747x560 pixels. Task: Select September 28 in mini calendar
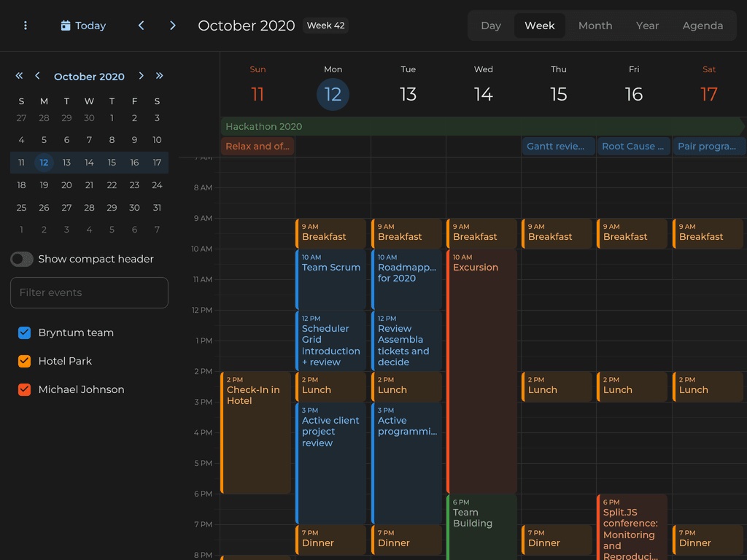tap(44, 117)
